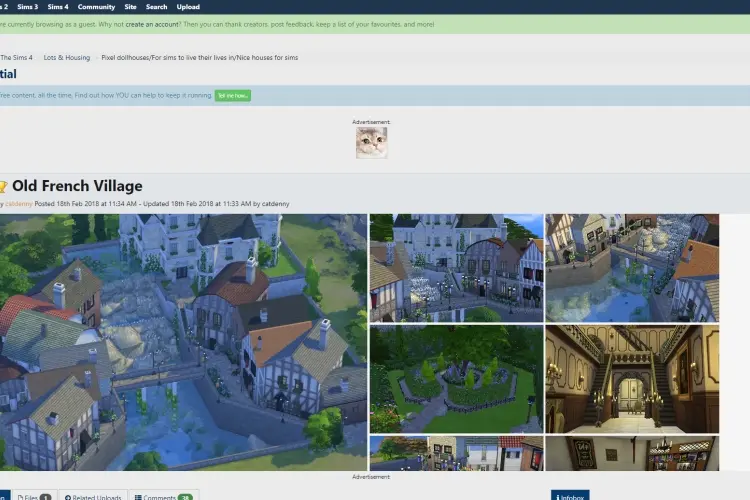Viewport: 750px width, 500px height.
Task: Open the Sims 3 menu
Action: 27,7
